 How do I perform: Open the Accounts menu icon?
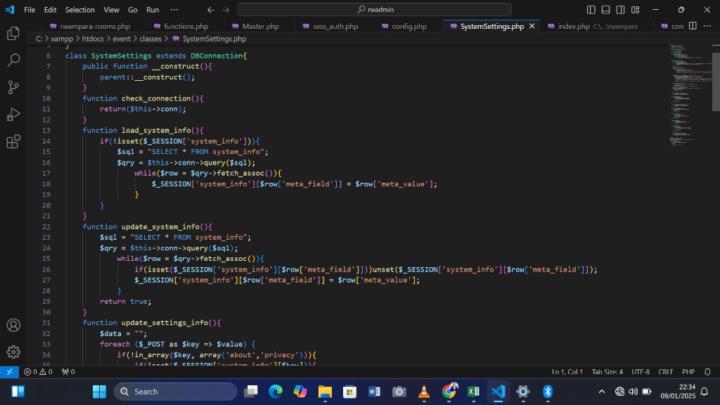pyautogui.click(x=13, y=325)
